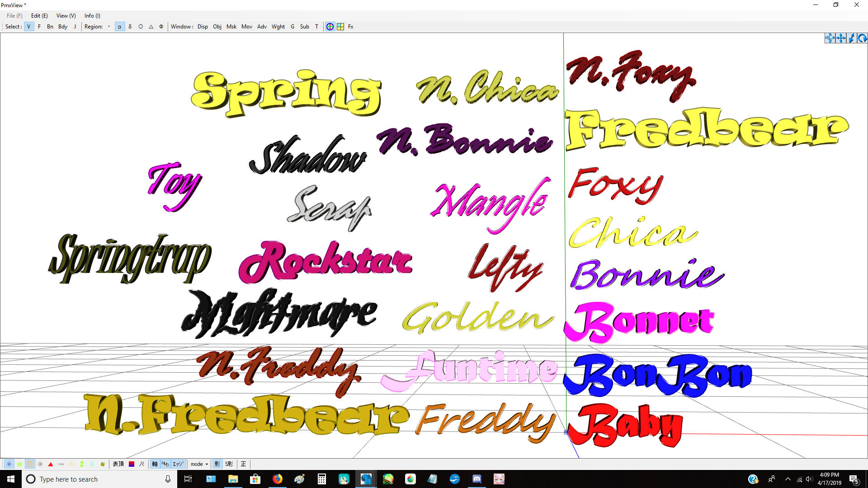Disable the 影 shadow display toggle
868x488 pixels.
click(217, 464)
